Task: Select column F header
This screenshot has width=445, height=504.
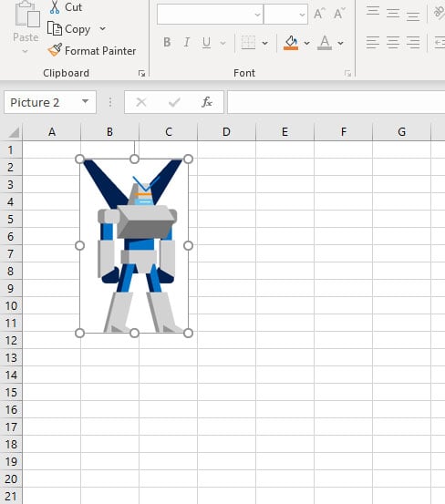Action: point(344,132)
